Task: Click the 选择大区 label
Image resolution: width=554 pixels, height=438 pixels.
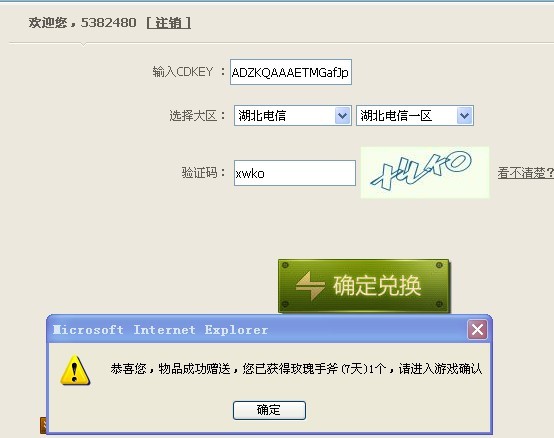Action: tap(197, 116)
